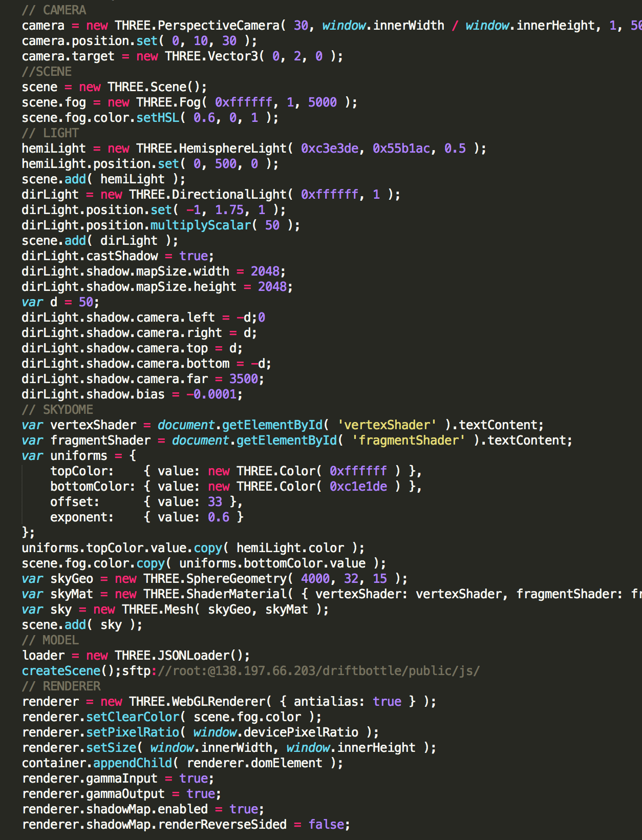Click the value '3500' on camera.far line
The height and width of the screenshot is (840, 642).
pyautogui.click(x=243, y=379)
